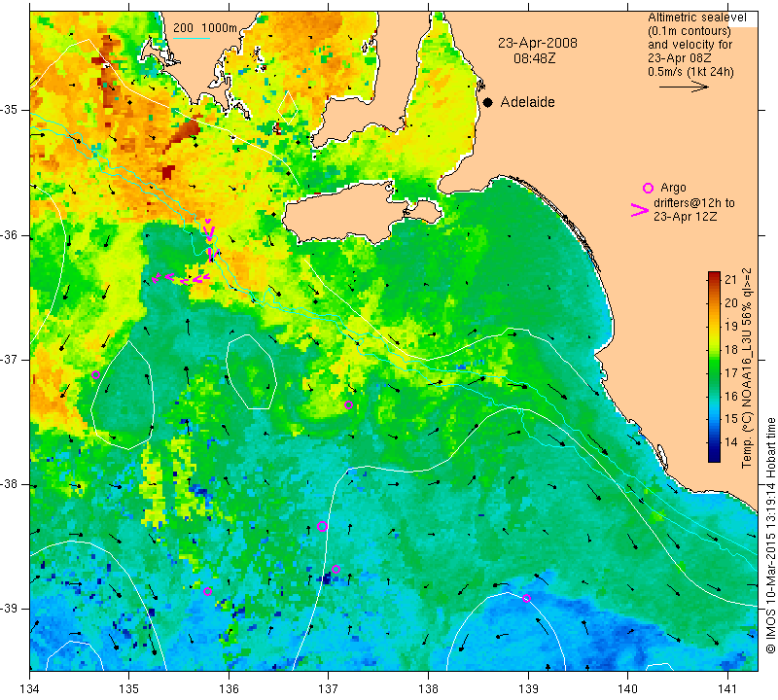Click longitude axis label 135

pyautogui.click(x=129, y=689)
